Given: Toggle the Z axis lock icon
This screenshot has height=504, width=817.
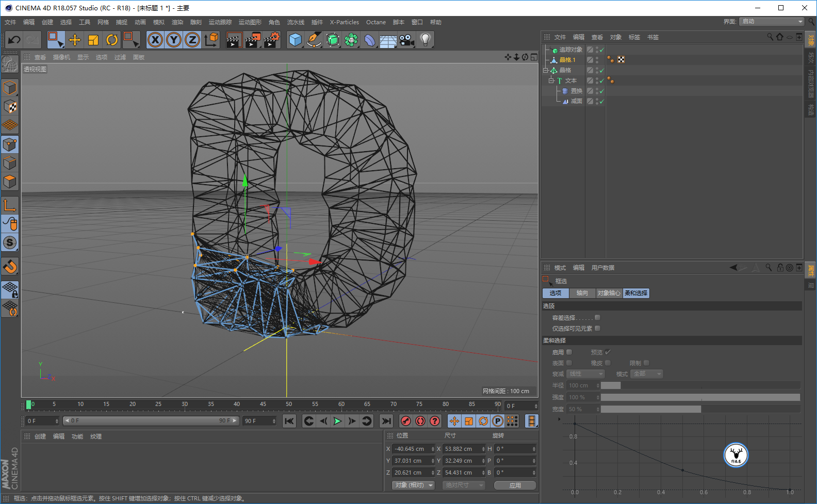Looking at the screenshot, I should (192, 40).
